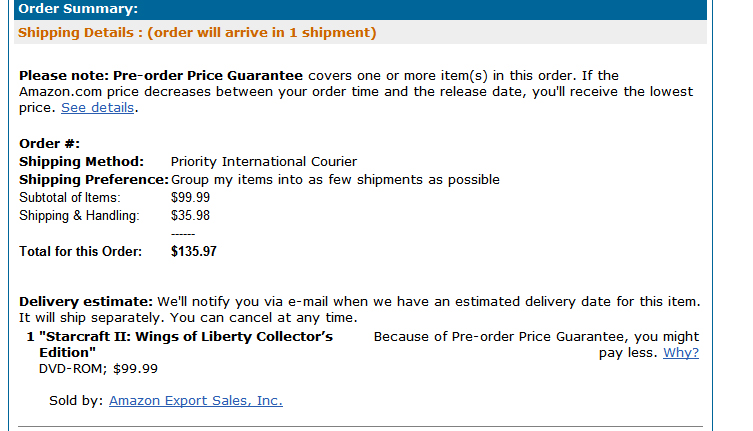This screenshot has width=753, height=431.
Task: Click the Total for this Order label
Action: coord(81,252)
